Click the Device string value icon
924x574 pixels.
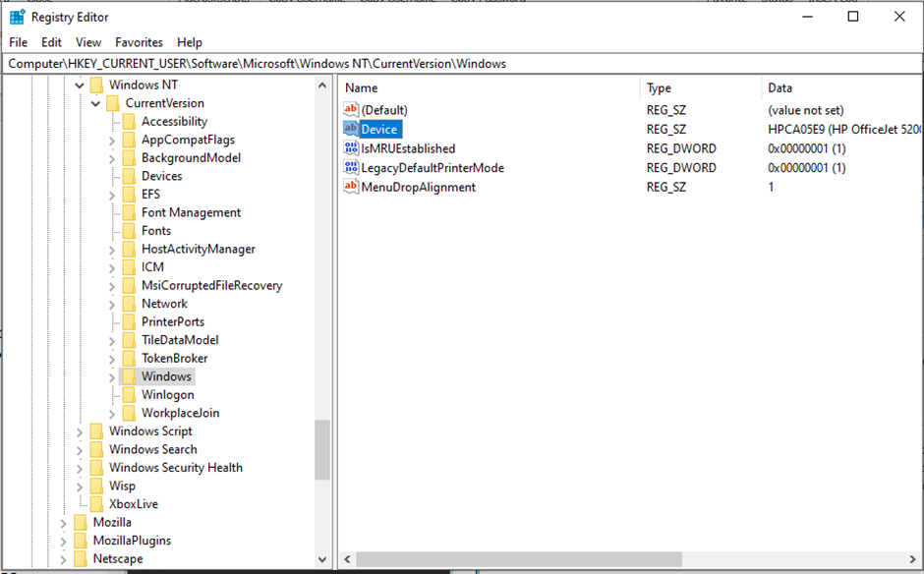pyautogui.click(x=351, y=129)
